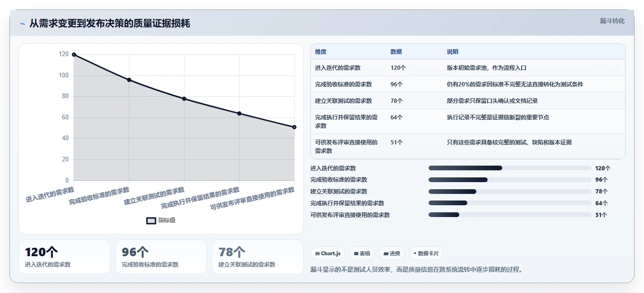Screen dimensions: 644x293
Task: Click the chart data point at 96
Action: coord(129,80)
